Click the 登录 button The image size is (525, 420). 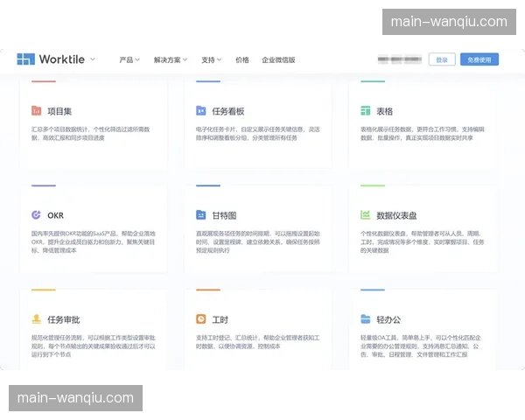442,59
